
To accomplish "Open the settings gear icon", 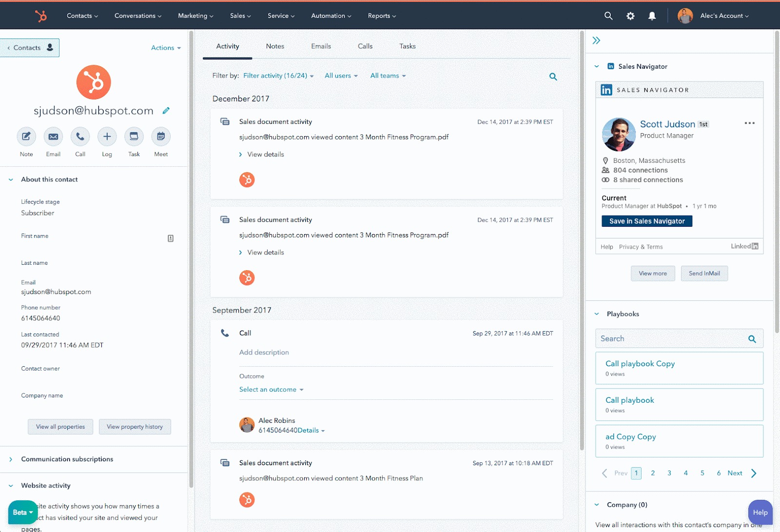I will point(630,16).
